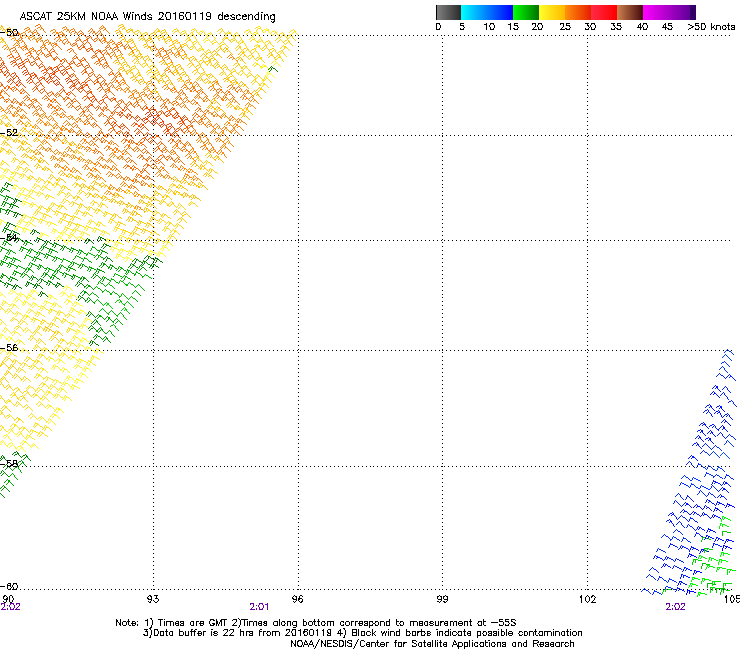Click the '2:02' time label under longitude 90

coord(10,607)
